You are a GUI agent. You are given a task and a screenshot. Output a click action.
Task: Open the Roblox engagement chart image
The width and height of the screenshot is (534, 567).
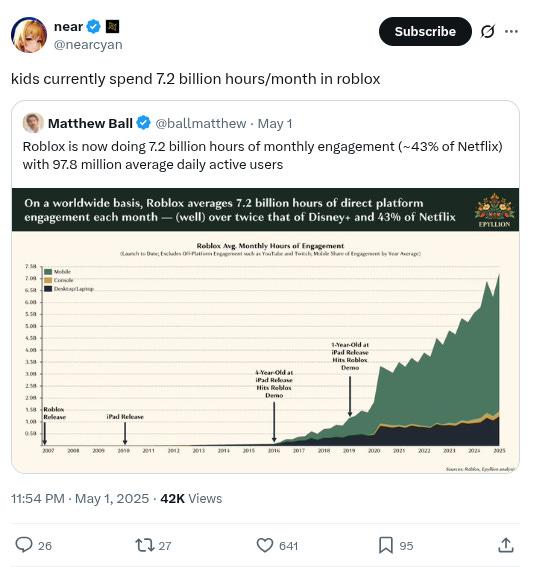tap(265, 331)
